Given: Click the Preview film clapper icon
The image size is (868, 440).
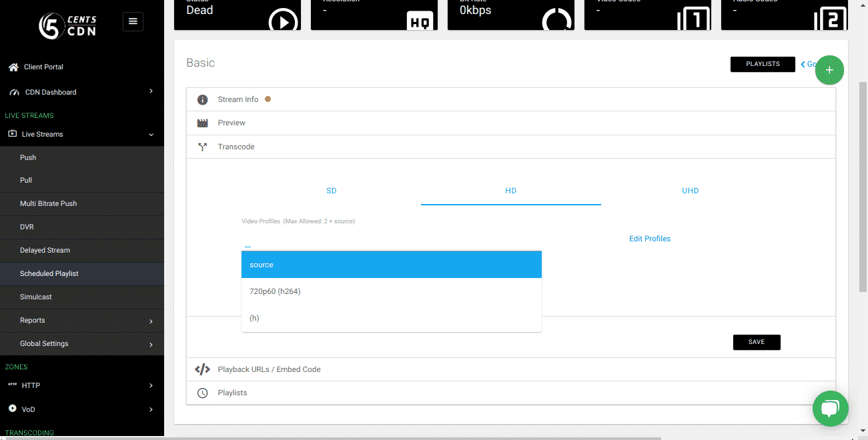Looking at the screenshot, I should [203, 123].
